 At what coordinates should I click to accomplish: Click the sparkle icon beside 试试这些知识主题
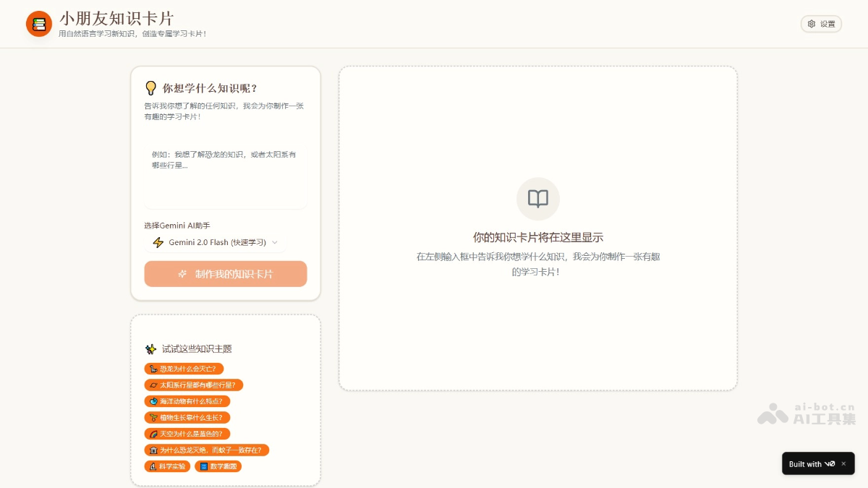click(x=150, y=349)
